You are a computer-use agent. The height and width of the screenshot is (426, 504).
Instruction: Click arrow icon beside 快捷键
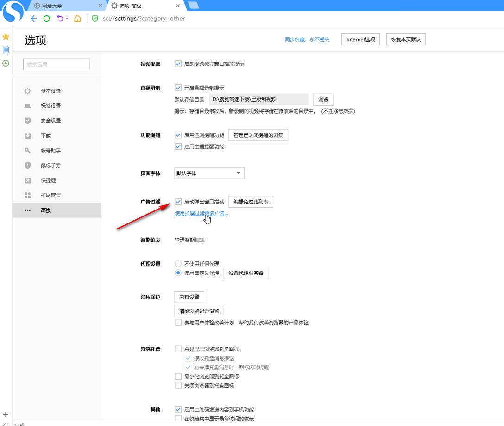coord(28,180)
